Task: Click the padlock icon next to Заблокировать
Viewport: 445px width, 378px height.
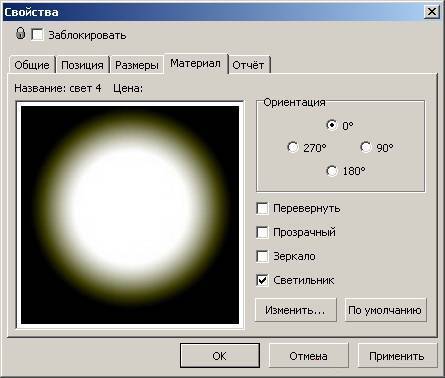Action: pos(20,33)
